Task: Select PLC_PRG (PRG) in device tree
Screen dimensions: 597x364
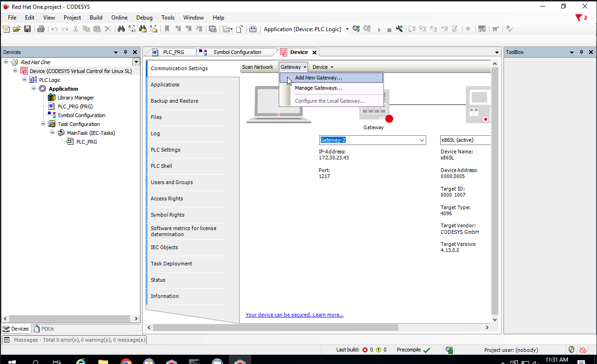Action: (x=75, y=106)
